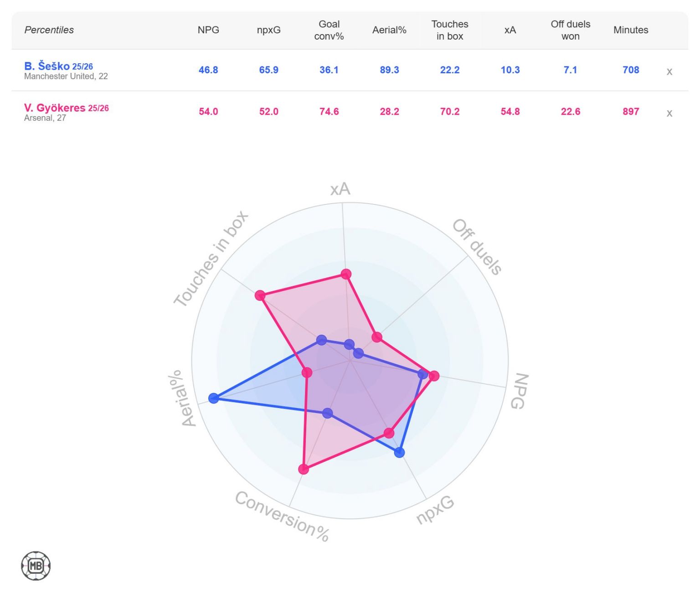Screen dimensions: 700x612
Task: Sort by npxG column header
Action: tap(268, 30)
